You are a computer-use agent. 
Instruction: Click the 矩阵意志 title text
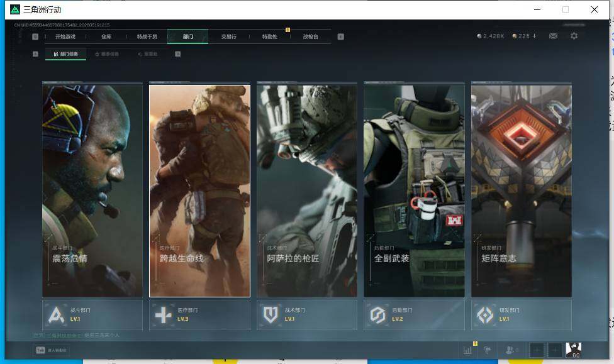click(x=499, y=258)
